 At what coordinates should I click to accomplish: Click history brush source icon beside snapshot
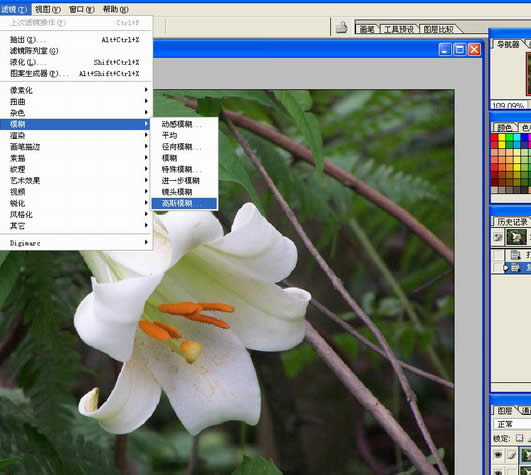coord(498,238)
